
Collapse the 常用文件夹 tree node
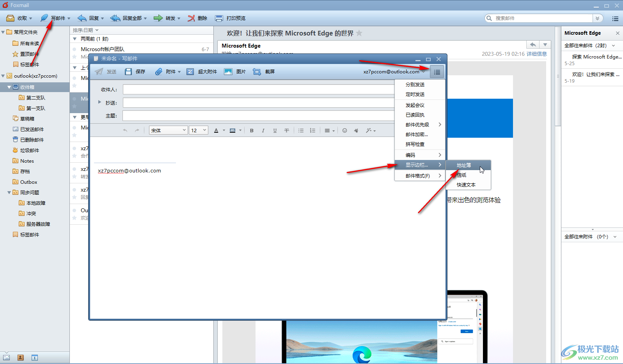(3, 32)
